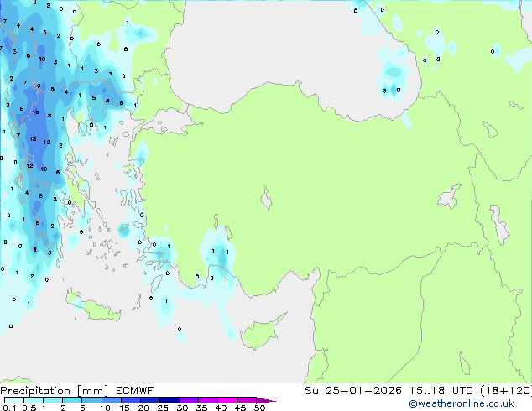
Task: Select the 2–5 mm legend color swatch
Action: [72, 400]
